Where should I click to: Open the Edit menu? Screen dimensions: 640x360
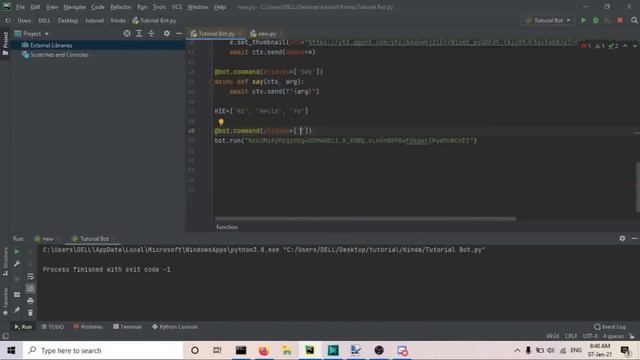36,7
